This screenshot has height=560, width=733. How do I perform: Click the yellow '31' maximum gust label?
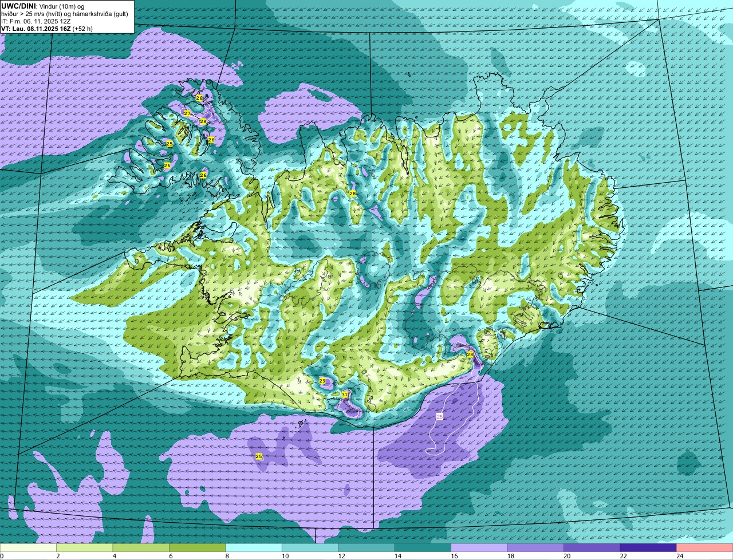pyautogui.click(x=345, y=395)
